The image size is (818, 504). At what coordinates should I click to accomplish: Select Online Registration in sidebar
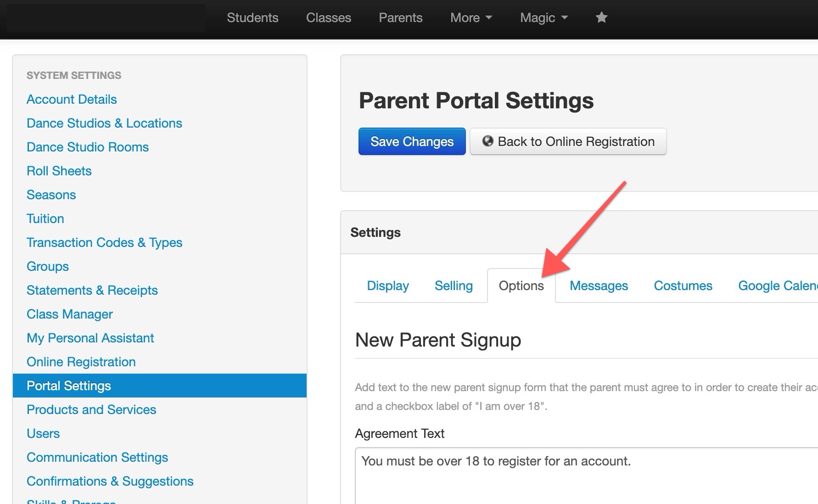[81, 362]
